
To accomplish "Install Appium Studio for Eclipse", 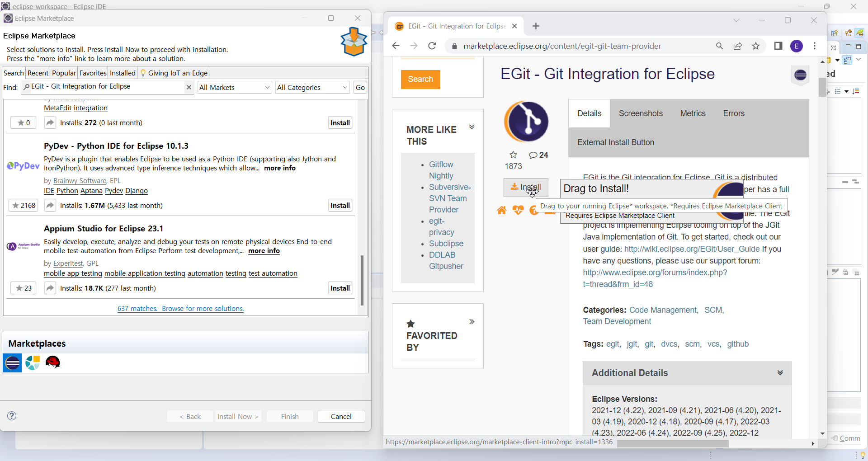I will point(340,288).
